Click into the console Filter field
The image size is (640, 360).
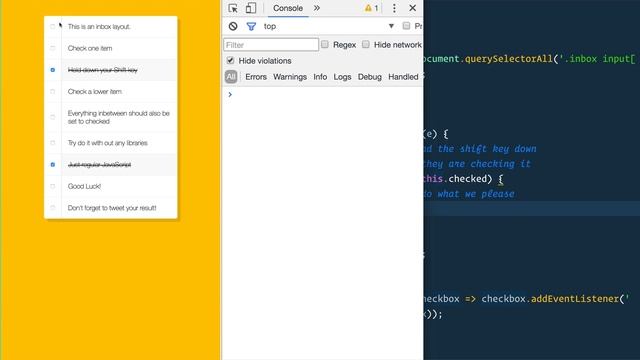coord(271,45)
